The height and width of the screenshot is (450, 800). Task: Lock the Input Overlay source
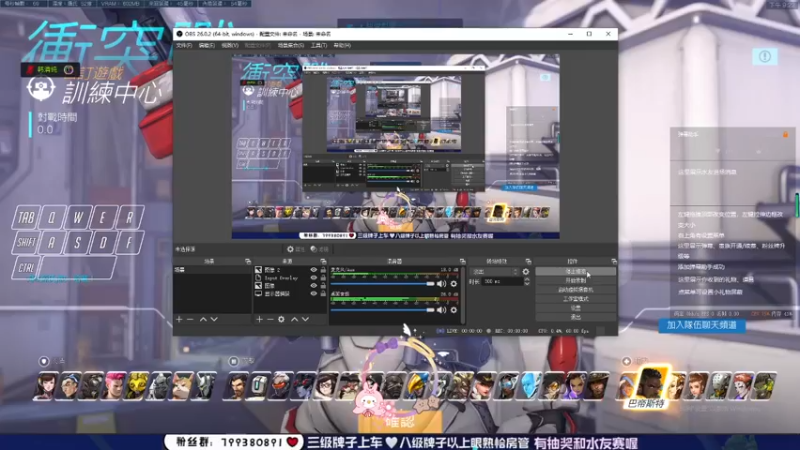(323, 278)
